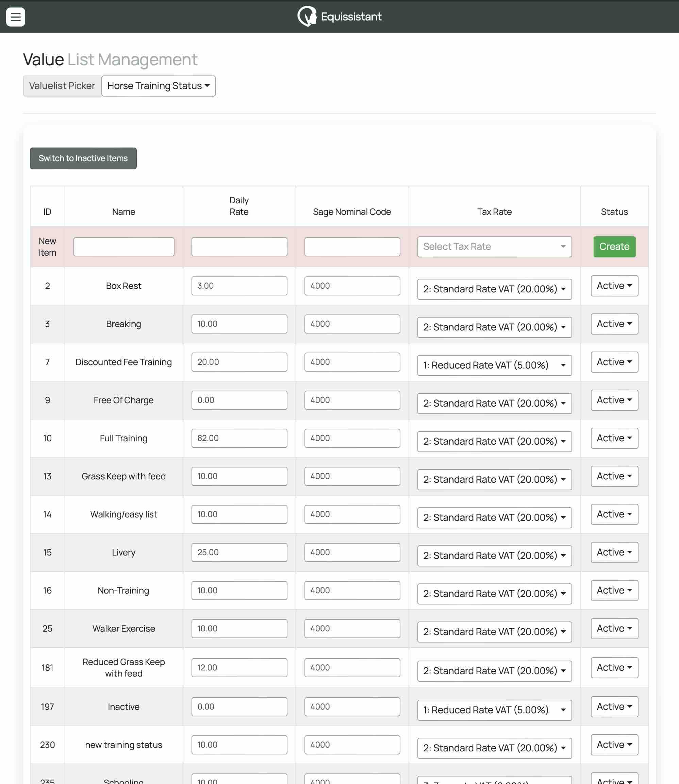Open Horse Training Status valuelist dropdown
Viewport: 679px width, 784px height.
coord(159,86)
